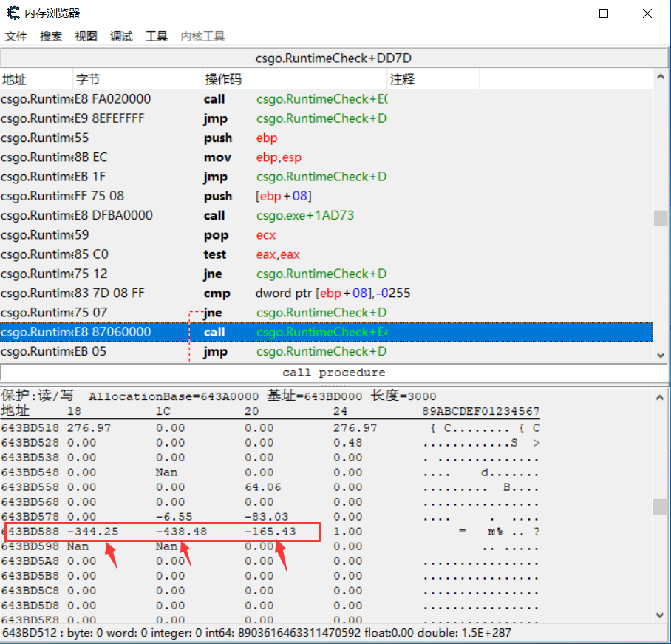Select the call E8 FA020000 instruction row

pos(327,99)
